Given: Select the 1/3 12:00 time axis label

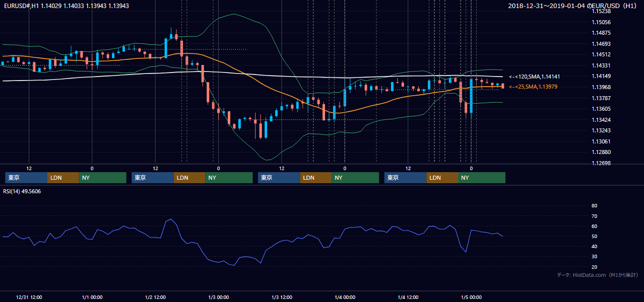Looking at the screenshot, I should pyautogui.click(x=282, y=297).
